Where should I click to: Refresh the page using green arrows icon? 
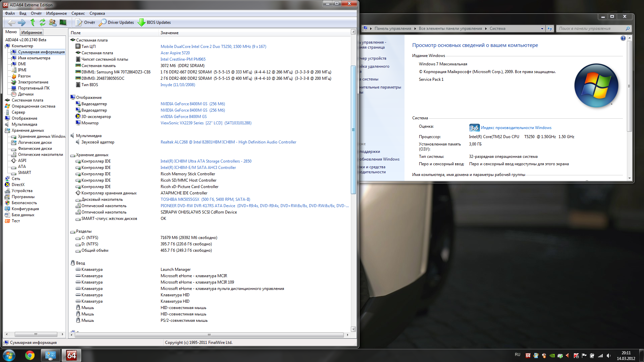click(42, 22)
